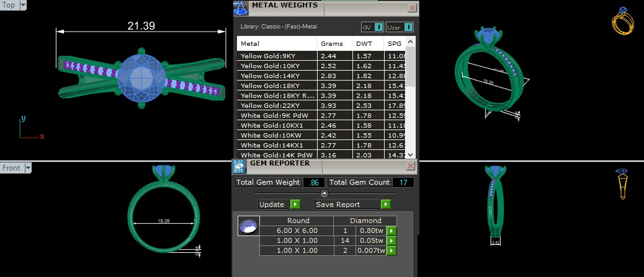Click the metal list scrollbar thumb
This screenshot has width=644, height=277.
point(410,66)
